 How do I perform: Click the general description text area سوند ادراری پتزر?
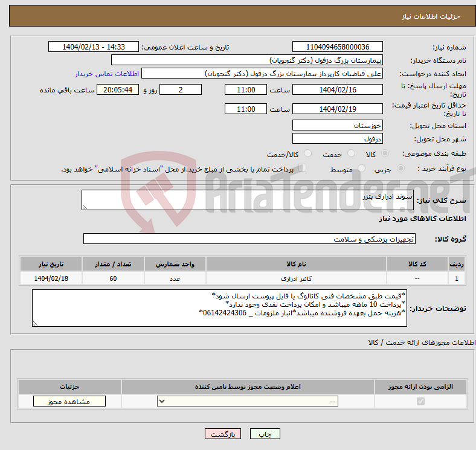point(248,200)
